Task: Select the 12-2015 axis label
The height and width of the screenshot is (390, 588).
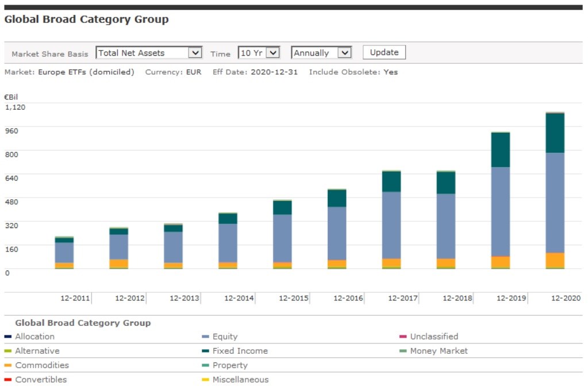Action: pyautogui.click(x=294, y=299)
